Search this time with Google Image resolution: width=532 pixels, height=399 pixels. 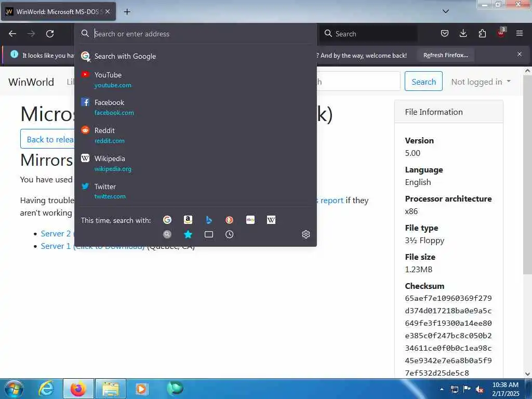point(167,220)
